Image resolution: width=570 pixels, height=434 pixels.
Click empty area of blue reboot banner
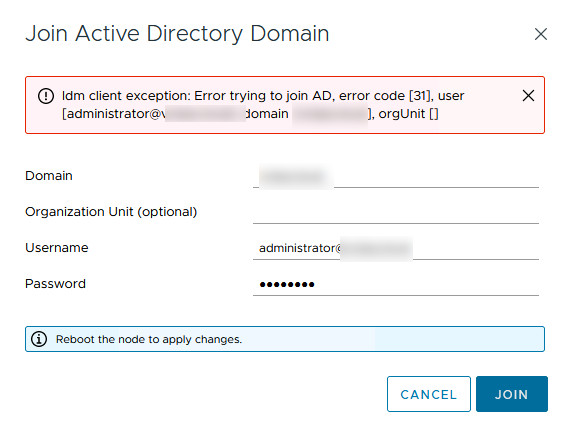(393, 339)
